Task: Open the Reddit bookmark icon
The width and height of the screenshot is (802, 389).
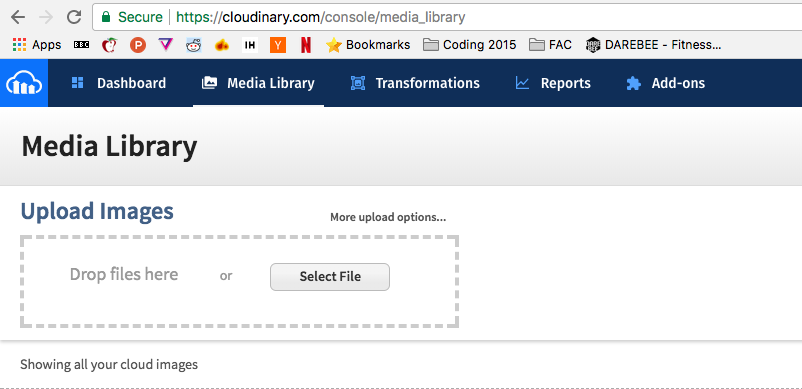Action: [193, 45]
